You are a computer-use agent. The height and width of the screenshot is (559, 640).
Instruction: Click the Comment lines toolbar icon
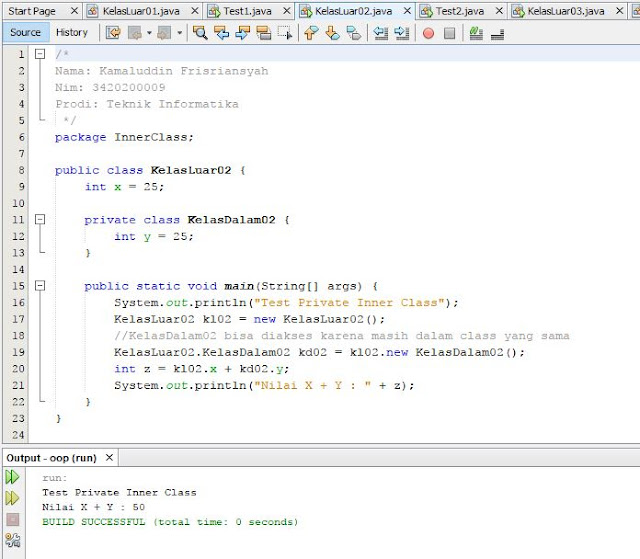(476, 33)
